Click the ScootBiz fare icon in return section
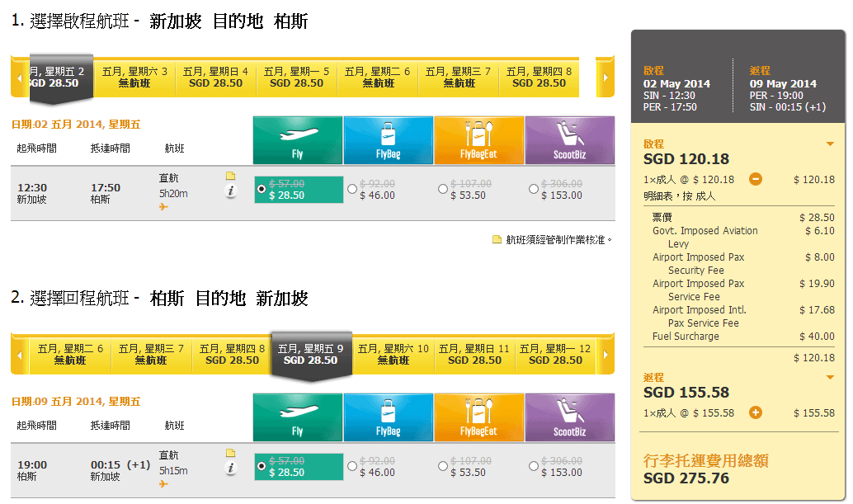Viewport: 853px width, 504px height. [x=569, y=417]
